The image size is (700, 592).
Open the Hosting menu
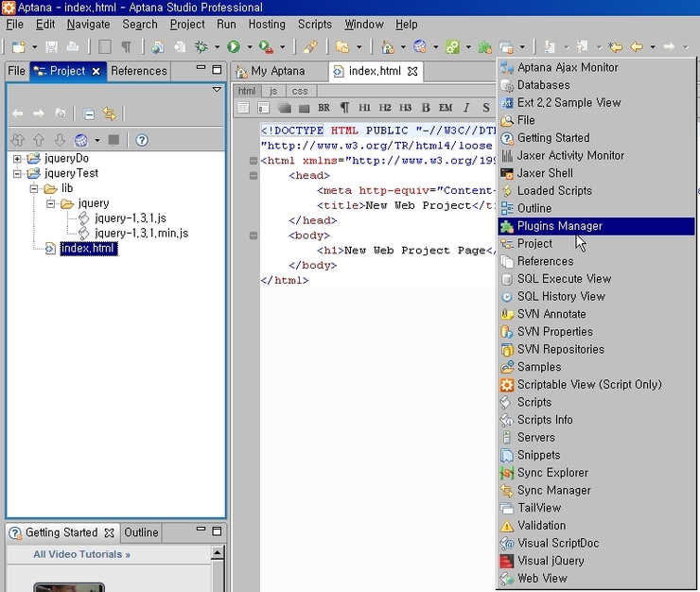click(267, 24)
